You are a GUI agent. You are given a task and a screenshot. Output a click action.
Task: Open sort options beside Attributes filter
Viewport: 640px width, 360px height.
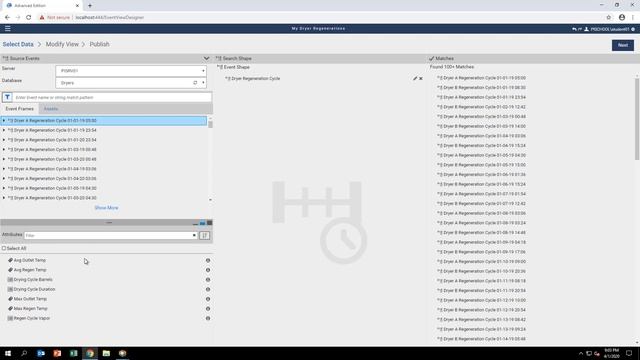click(x=204, y=236)
